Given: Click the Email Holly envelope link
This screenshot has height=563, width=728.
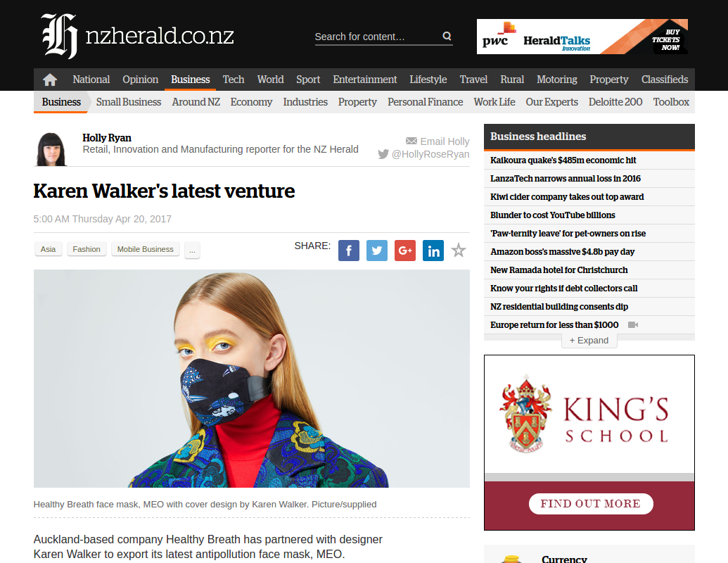Looking at the screenshot, I should tap(438, 141).
